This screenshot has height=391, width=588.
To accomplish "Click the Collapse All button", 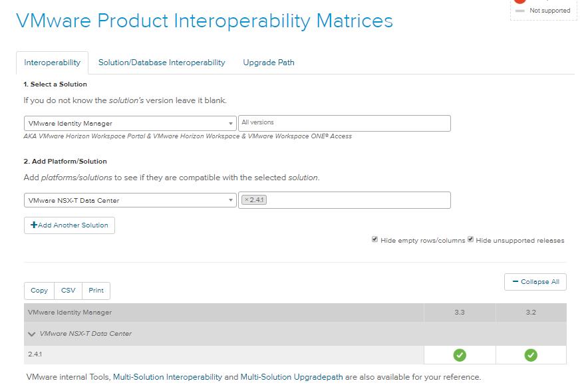I will point(535,282).
